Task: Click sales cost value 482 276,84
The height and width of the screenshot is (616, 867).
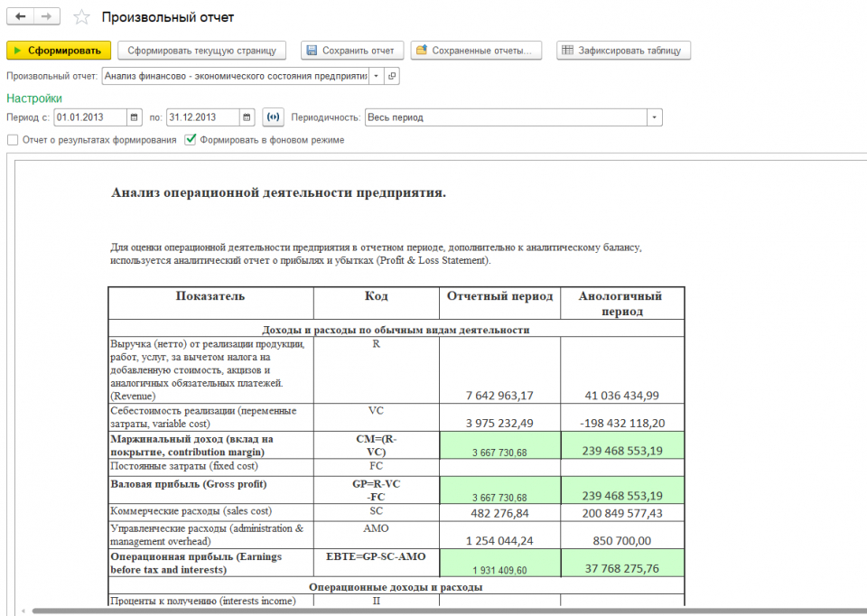Action: 499,513
